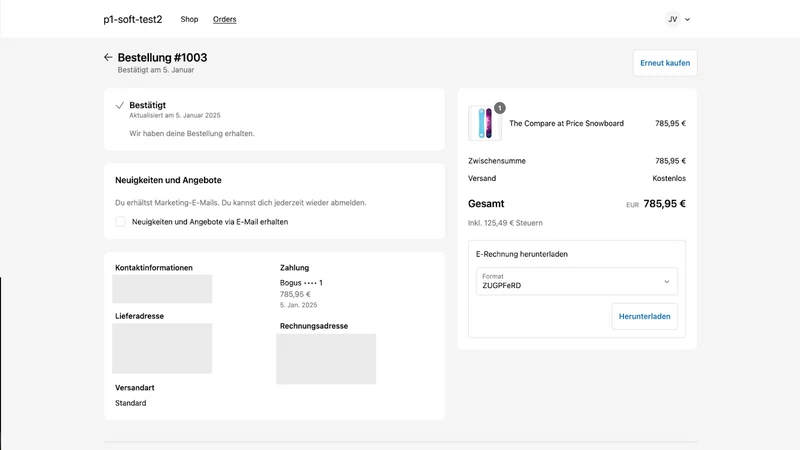Click the Bestellung #1003 heading
The image size is (800, 450).
[x=162, y=58]
